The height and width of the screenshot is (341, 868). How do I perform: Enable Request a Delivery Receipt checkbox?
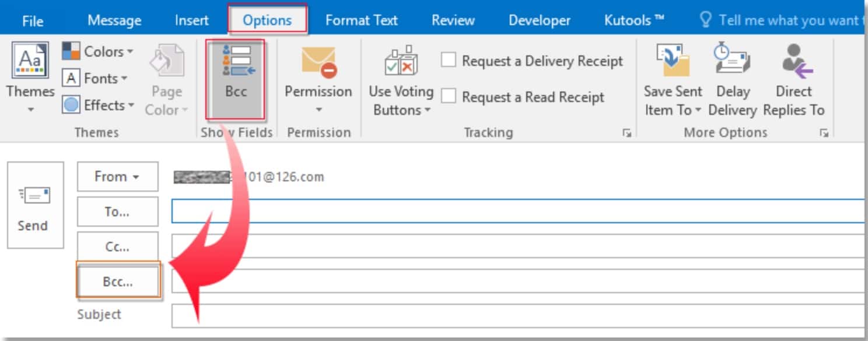pos(449,60)
